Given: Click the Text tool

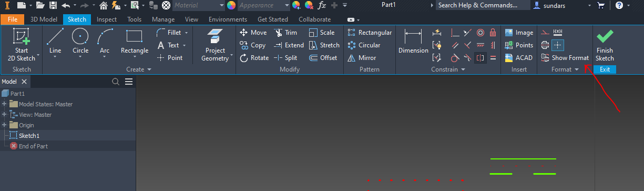Looking at the screenshot, I should click(x=169, y=45).
